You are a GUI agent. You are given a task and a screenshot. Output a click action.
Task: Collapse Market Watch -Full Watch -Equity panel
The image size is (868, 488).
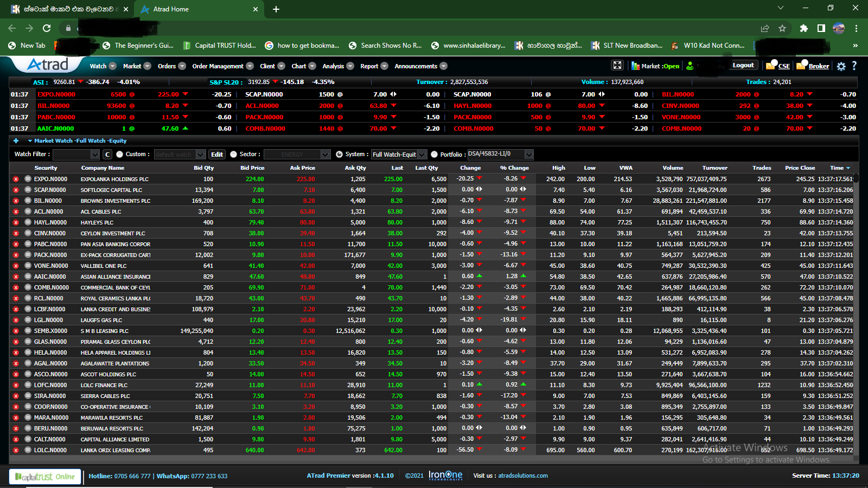(30, 140)
